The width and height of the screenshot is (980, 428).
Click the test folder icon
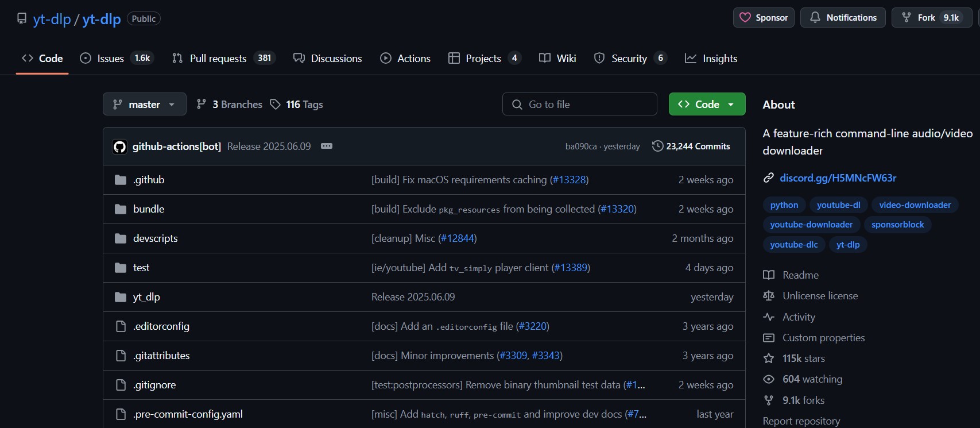(121, 268)
